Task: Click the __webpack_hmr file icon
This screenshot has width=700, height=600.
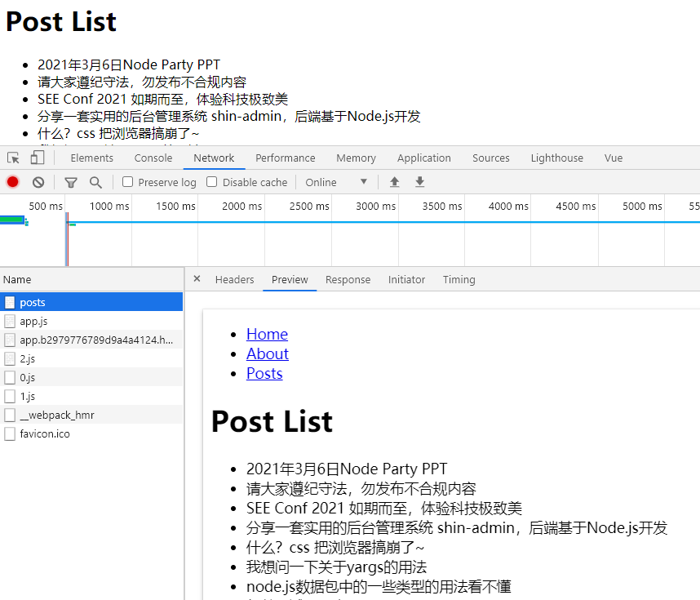Action: [x=10, y=415]
